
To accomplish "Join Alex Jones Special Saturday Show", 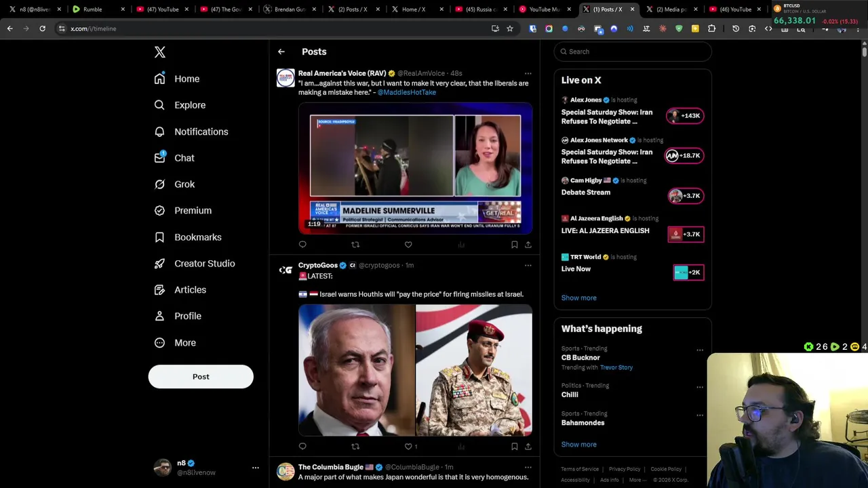I will click(686, 116).
